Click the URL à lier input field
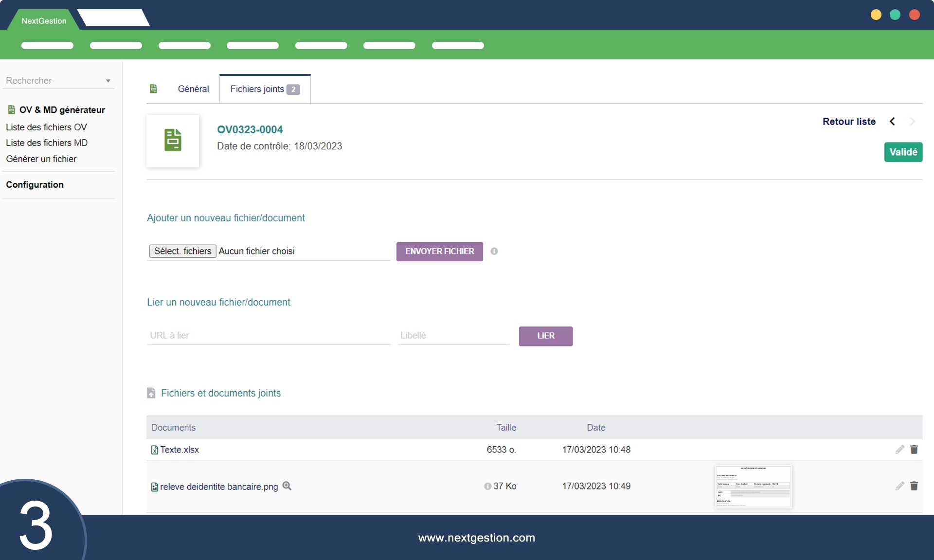934x560 pixels. tap(269, 335)
